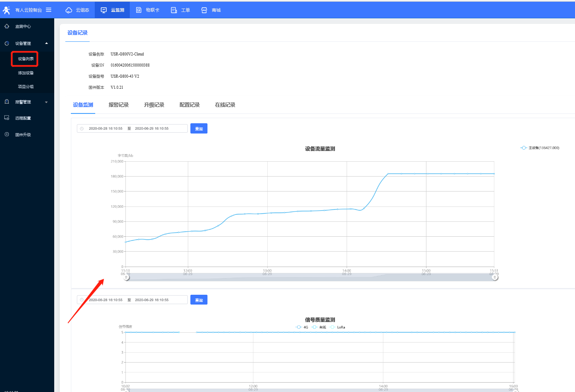Toggle the 4G series in signal legend
This screenshot has height=392, width=575.
point(301,327)
